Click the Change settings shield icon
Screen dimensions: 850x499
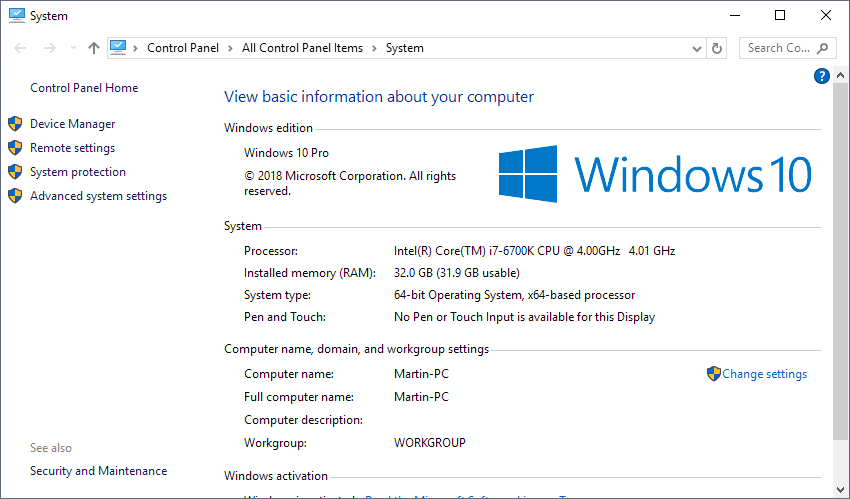714,374
